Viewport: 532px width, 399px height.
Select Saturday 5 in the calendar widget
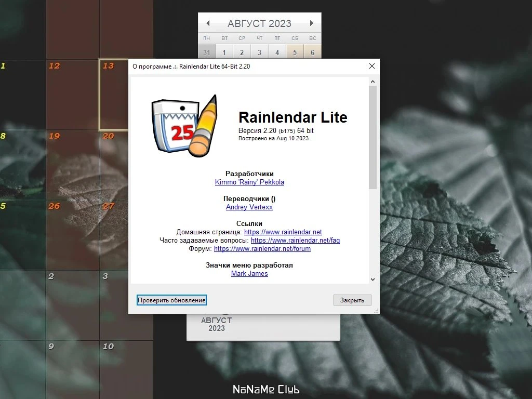pyautogui.click(x=295, y=52)
